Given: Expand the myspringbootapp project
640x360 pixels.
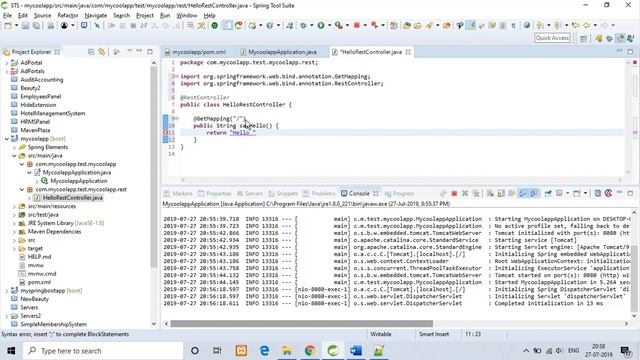Looking at the screenshot, I should 7,291.
